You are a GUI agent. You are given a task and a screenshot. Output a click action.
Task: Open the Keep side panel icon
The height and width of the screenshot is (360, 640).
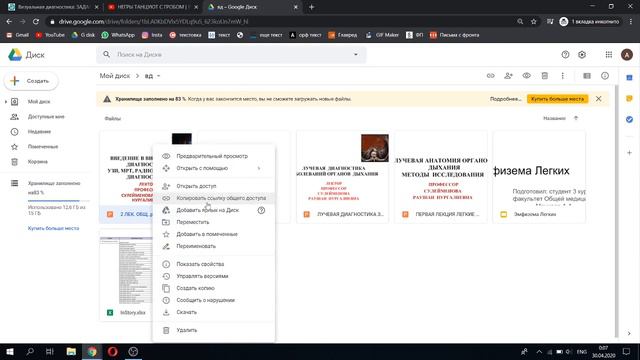click(629, 98)
